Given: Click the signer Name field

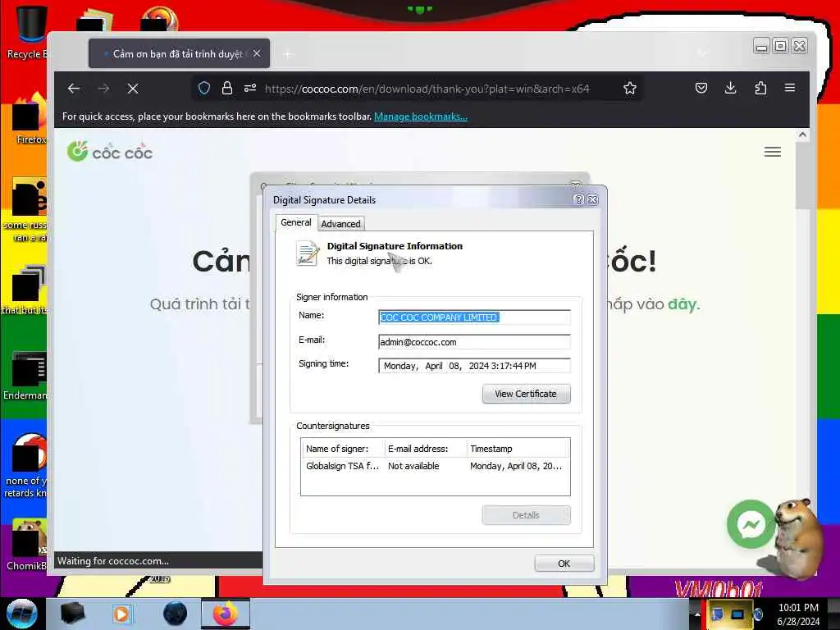Looking at the screenshot, I should 474,317.
